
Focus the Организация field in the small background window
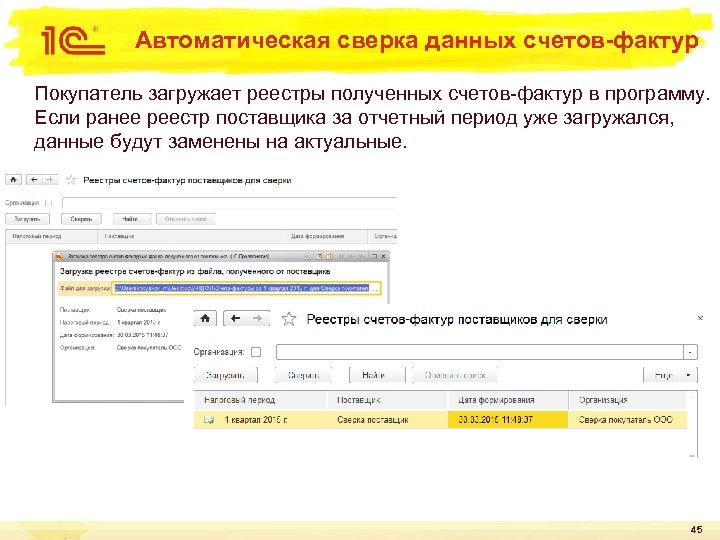[230, 202]
